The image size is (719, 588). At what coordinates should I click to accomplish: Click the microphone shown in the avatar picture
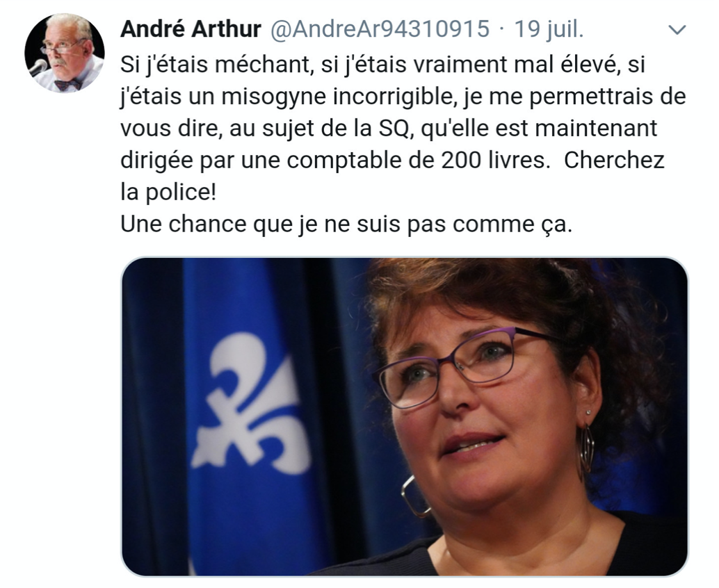(x=38, y=68)
